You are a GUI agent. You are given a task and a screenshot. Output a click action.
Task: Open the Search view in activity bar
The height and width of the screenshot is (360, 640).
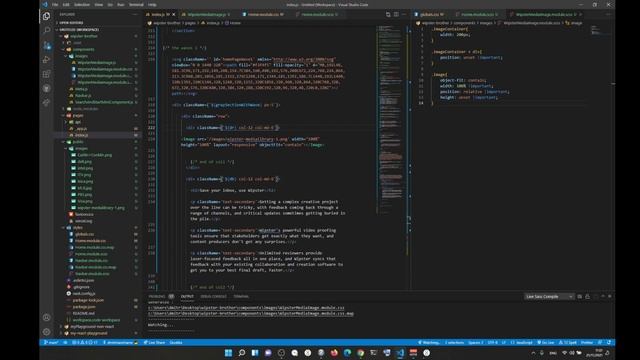coord(47,30)
